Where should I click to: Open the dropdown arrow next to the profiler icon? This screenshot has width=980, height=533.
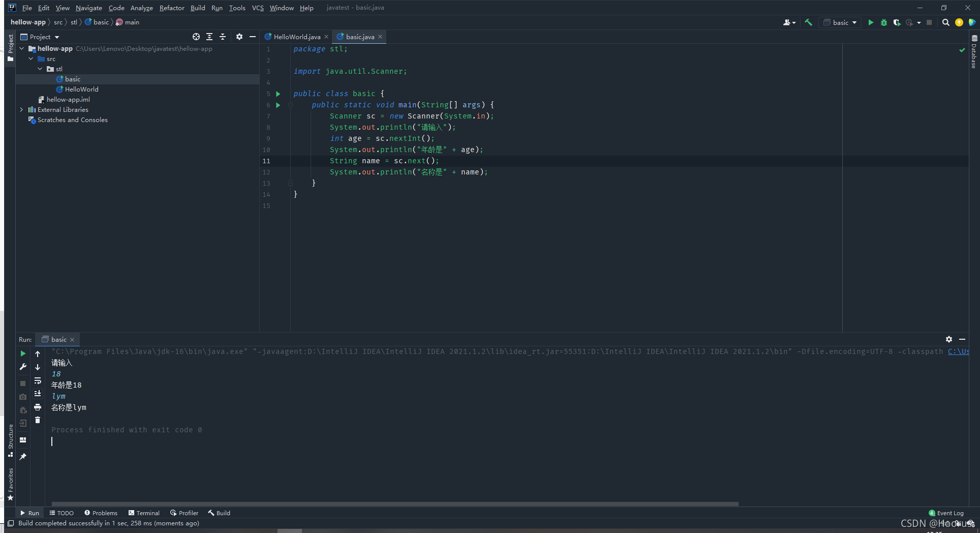tap(919, 22)
